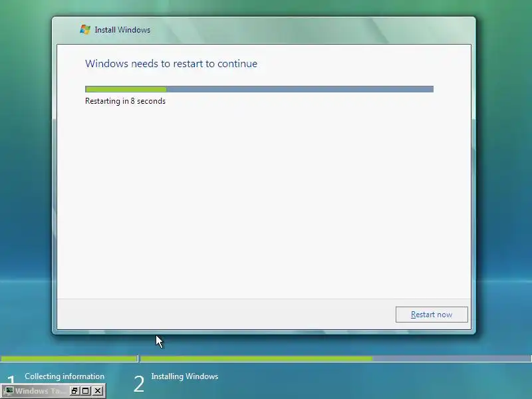Select the Install Windows title text
This screenshot has height=399, width=532.
[x=122, y=30]
